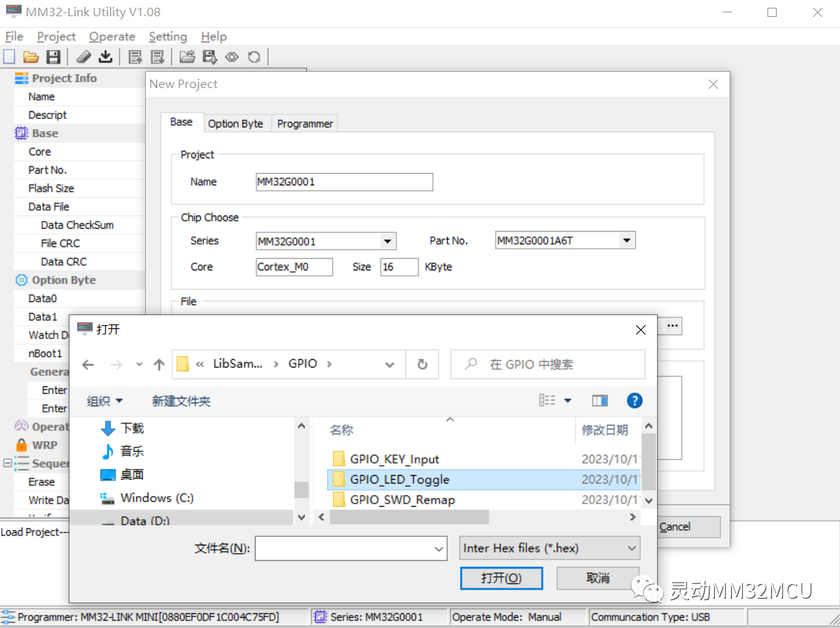Switch to the Programmer tab
This screenshot has width=840, height=628.
point(305,124)
